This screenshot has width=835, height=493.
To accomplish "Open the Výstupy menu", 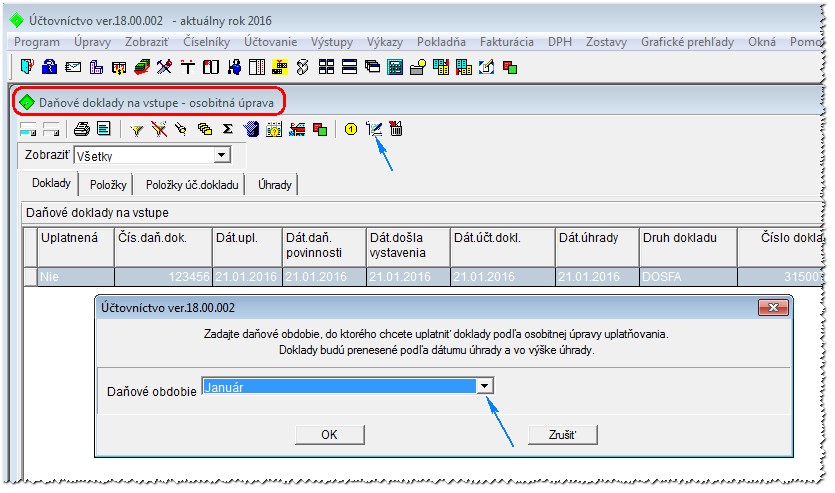I will pyautogui.click(x=332, y=42).
